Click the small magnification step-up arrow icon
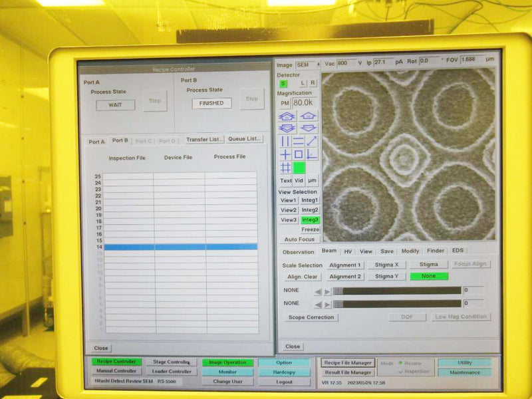532x399 pixels. [x=309, y=116]
